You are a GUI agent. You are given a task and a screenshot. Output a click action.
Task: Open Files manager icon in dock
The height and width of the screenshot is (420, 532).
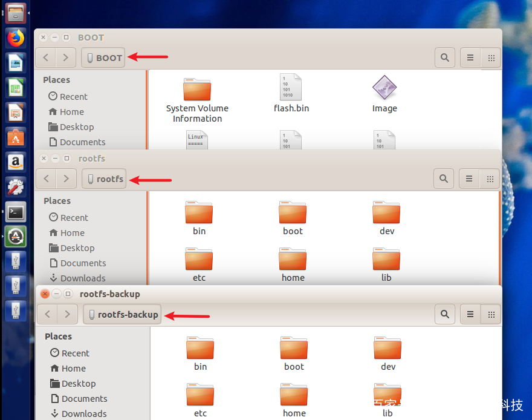pyautogui.click(x=16, y=13)
